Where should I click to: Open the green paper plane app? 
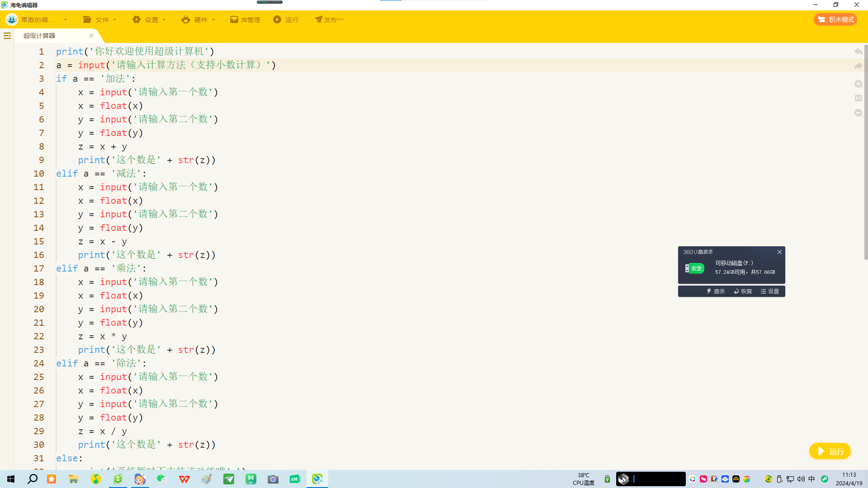[x=229, y=479]
